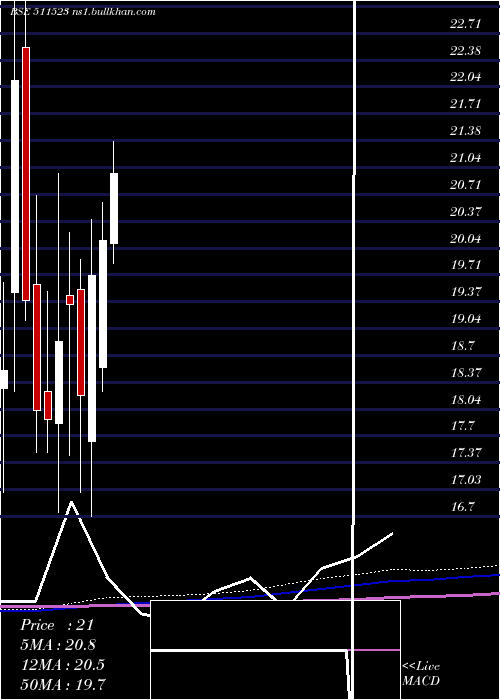Select the 21.38 price level label
This screenshot has width=500, height=700.
(466, 131)
